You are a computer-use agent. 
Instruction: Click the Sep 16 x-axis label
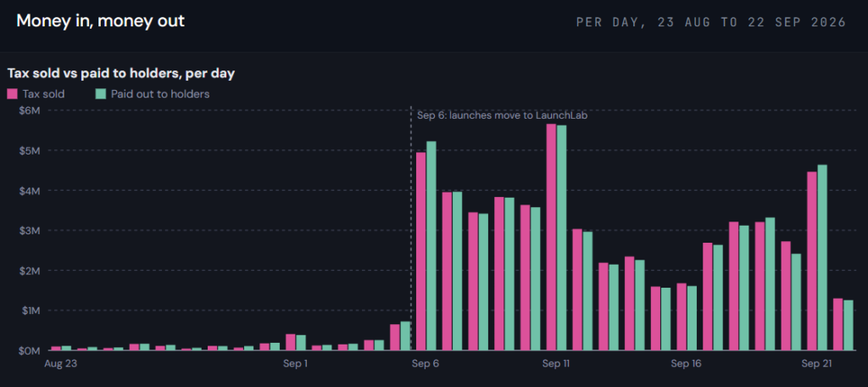687,364
